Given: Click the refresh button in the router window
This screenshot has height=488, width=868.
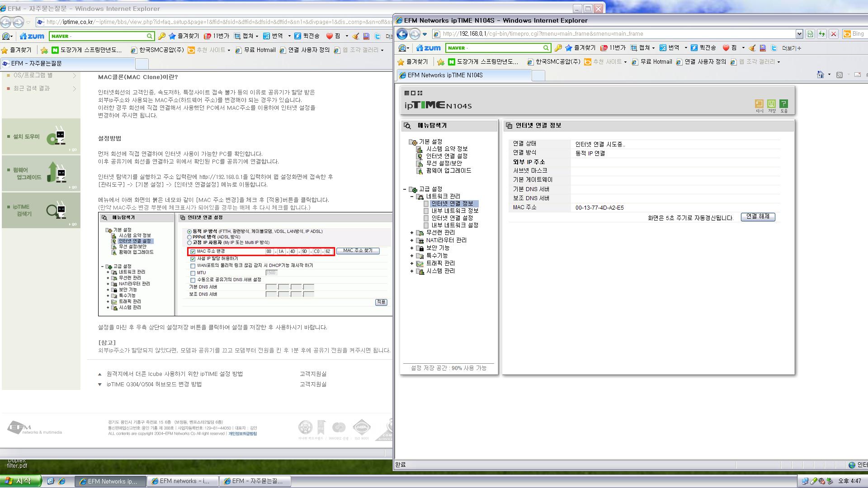Looking at the screenshot, I should point(821,34).
